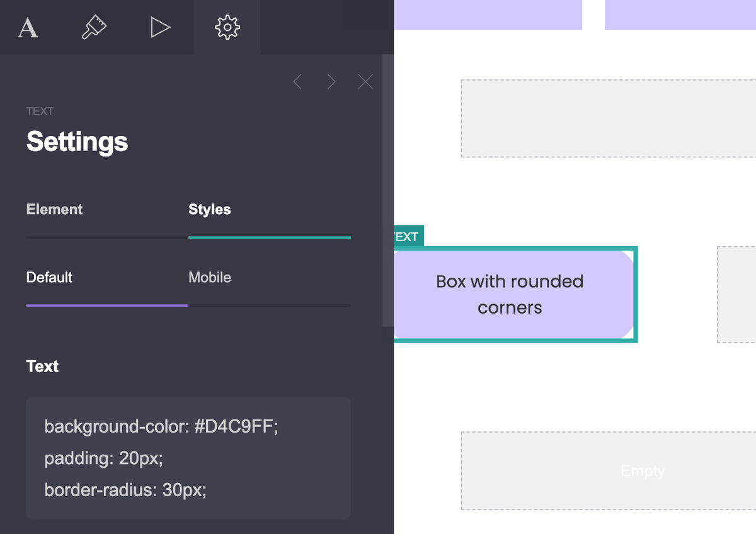Open the Styles tab

click(209, 209)
